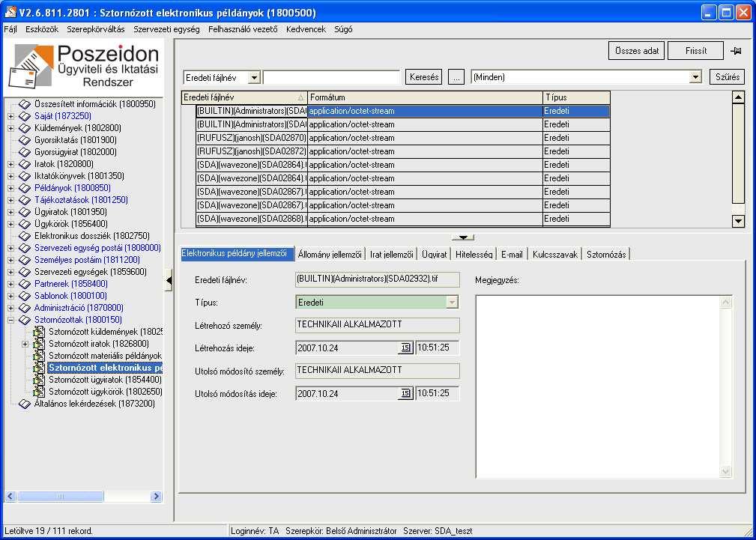Click the pin icon beside Frissít
Viewport: 756px width, 540px height.
(x=736, y=51)
